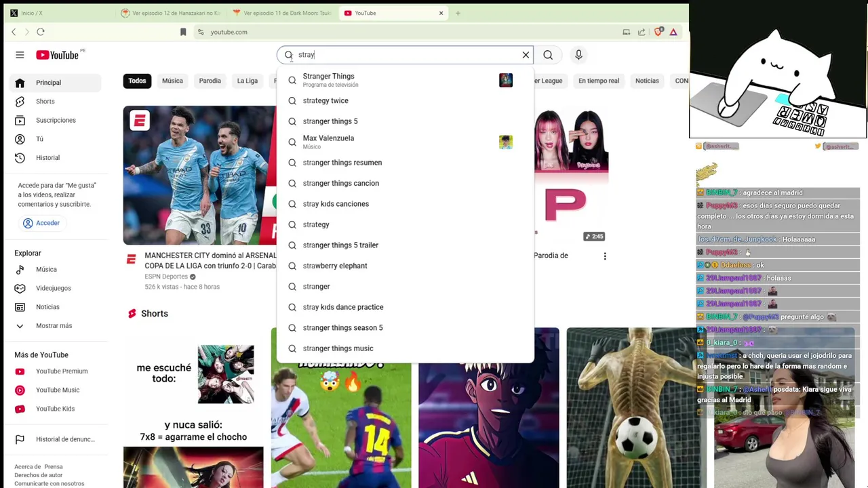Click in the search field containing 'stray'
Screen dimensions: 868x488
coord(405,55)
